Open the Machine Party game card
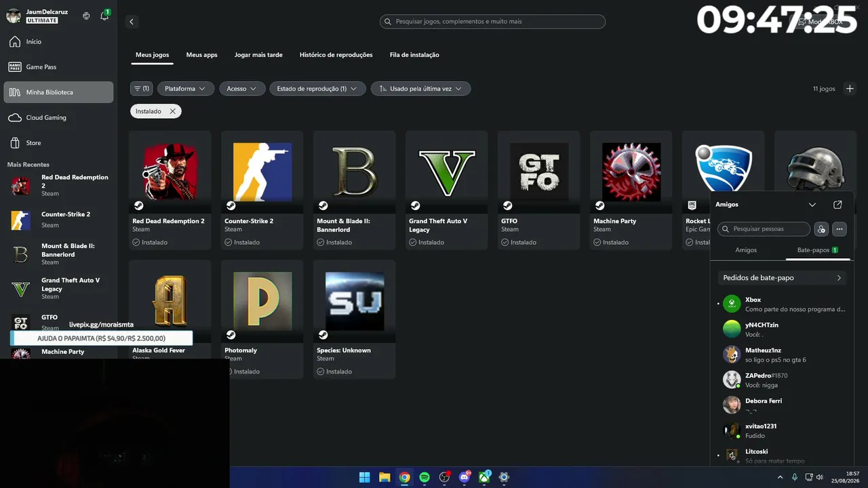The height and width of the screenshot is (488, 868). coord(631,190)
